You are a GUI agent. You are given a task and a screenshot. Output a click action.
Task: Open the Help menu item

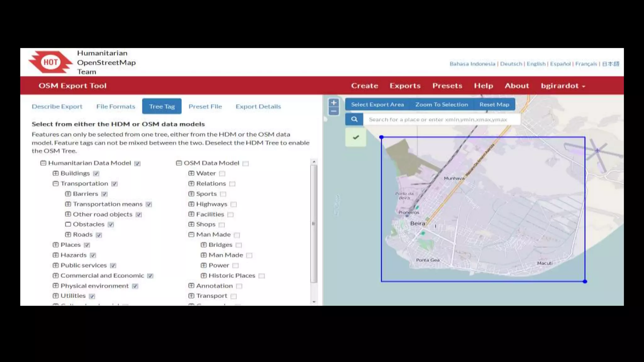484,86
